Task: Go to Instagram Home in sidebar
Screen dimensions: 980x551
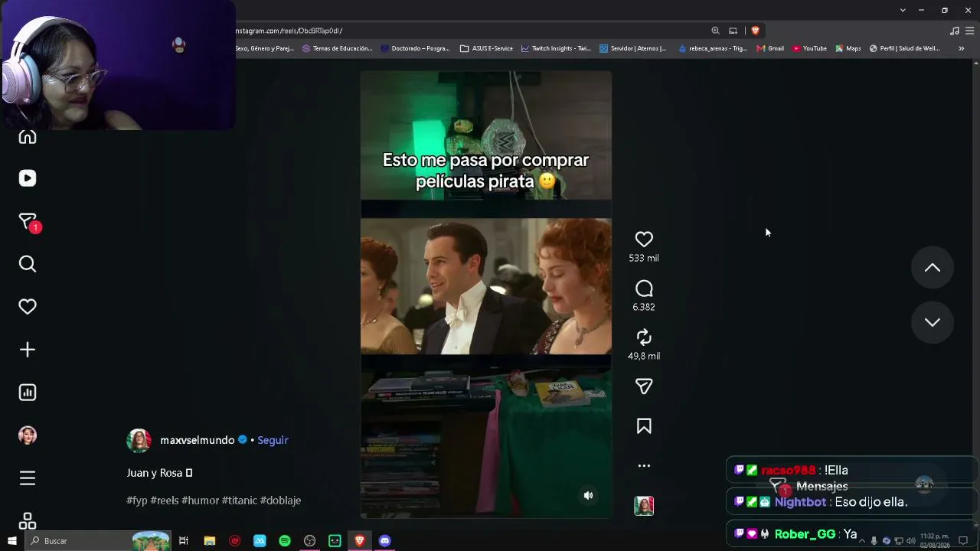Action: [28, 137]
